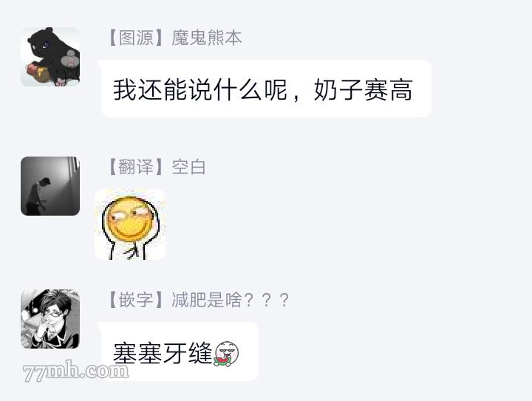
Task: Tap the grayscale silhouette avatar of 空白
Action: point(50,186)
